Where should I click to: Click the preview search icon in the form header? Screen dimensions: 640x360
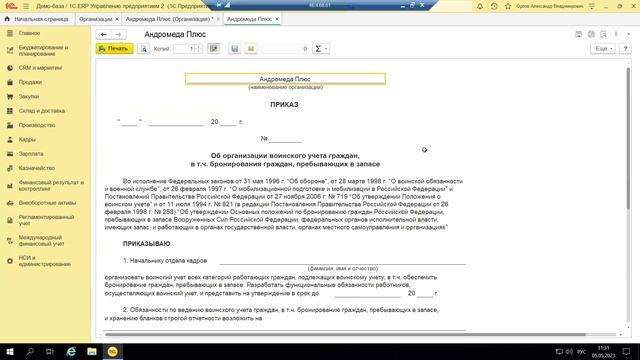click(603, 34)
